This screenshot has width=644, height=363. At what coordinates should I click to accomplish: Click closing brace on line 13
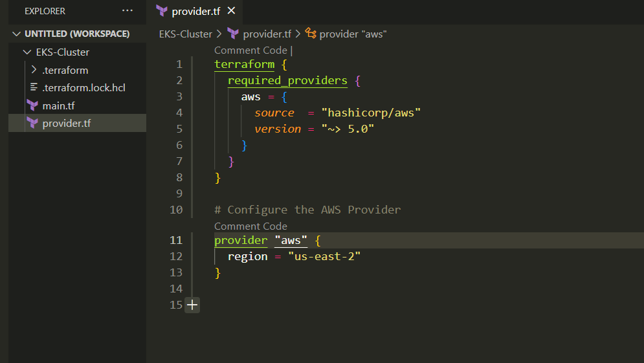[x=217, y=272]
